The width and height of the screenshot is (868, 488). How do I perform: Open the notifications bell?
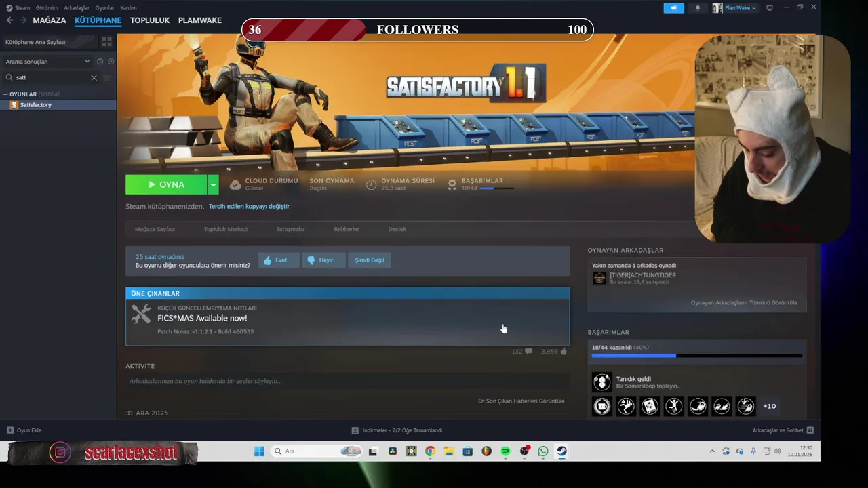(698, 8)
